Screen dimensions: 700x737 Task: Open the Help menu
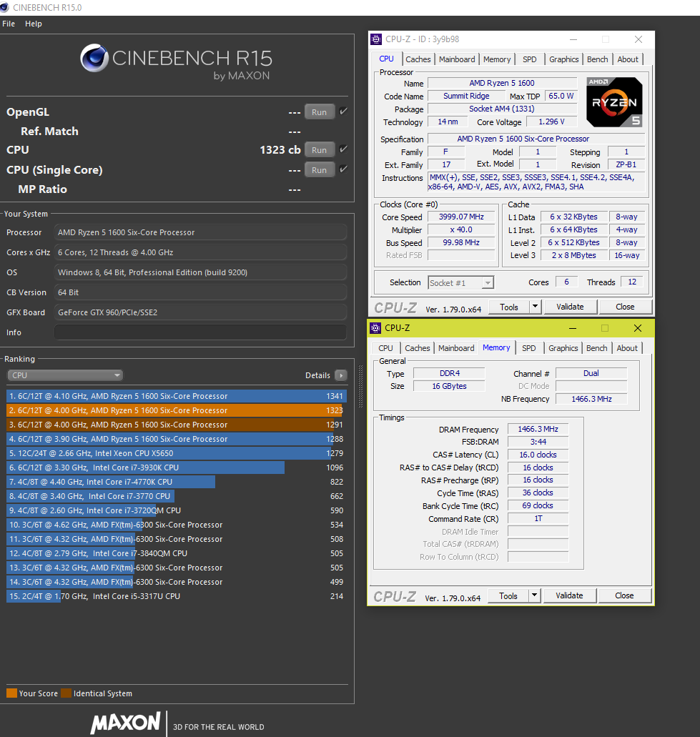point(34,24)
